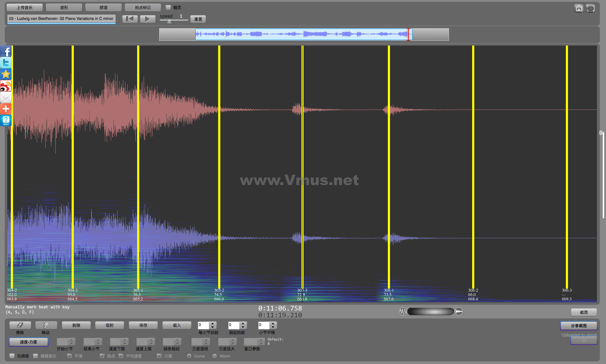Screen dimensions: 606x364
Task: Click the 重置 reset speed button
Action: [198, 19]
